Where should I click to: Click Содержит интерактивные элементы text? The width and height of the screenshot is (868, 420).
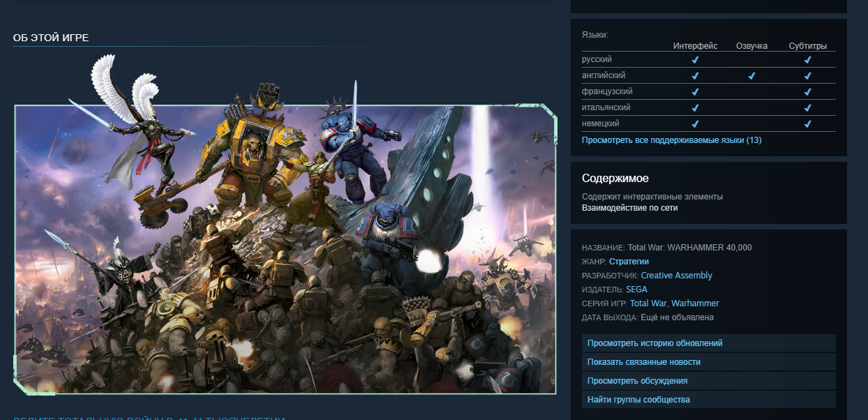652,197
